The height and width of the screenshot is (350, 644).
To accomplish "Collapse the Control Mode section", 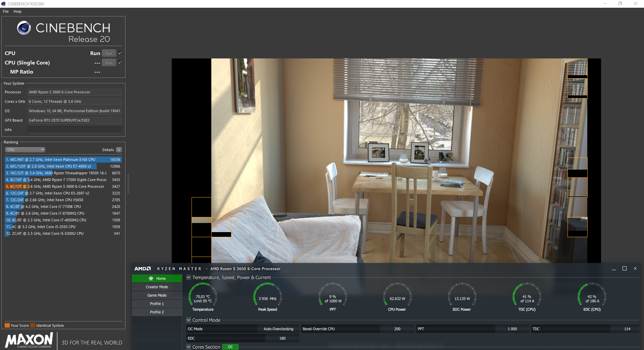I will click(189, 320).
